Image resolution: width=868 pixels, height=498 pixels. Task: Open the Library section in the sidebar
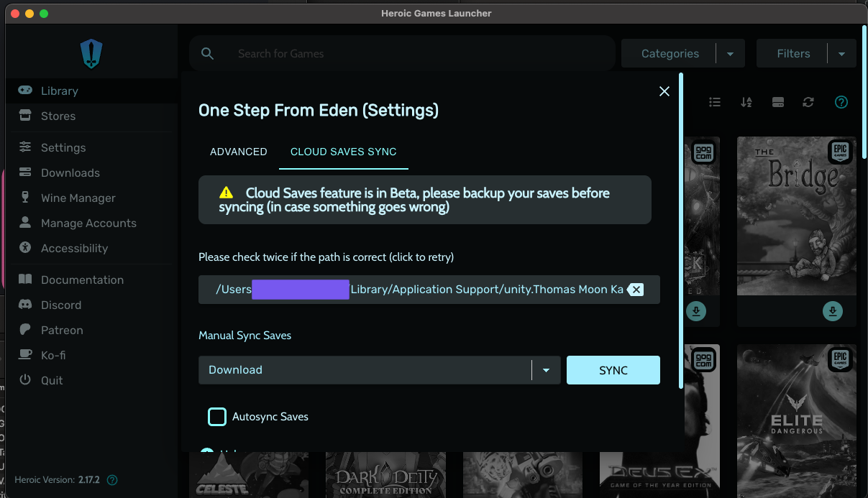(91, 91)
